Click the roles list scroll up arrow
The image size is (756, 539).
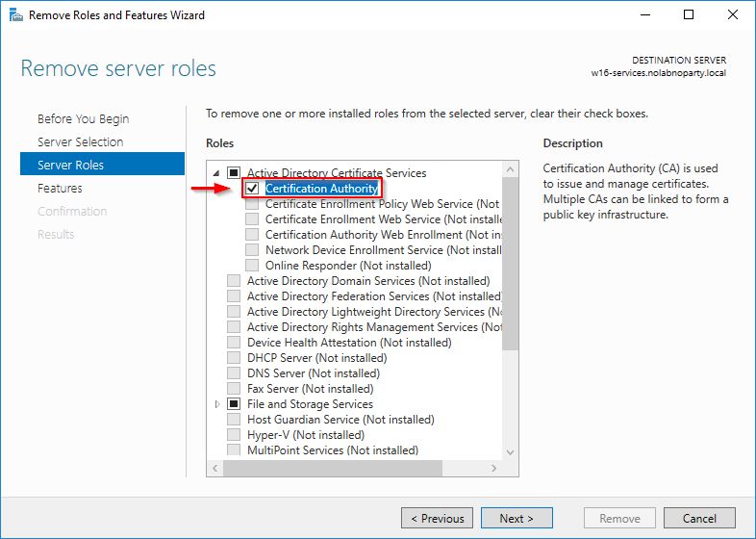pyautogui.click(x=510, y=169)
